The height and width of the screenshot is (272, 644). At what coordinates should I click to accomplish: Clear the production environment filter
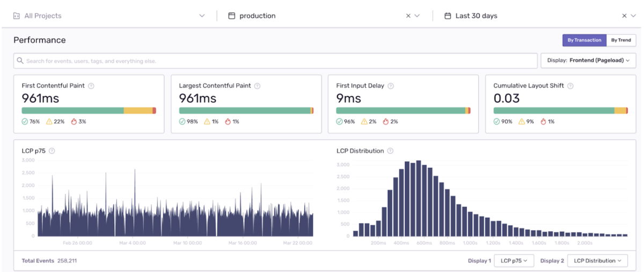pyautogui.click(x=408, y=16)
